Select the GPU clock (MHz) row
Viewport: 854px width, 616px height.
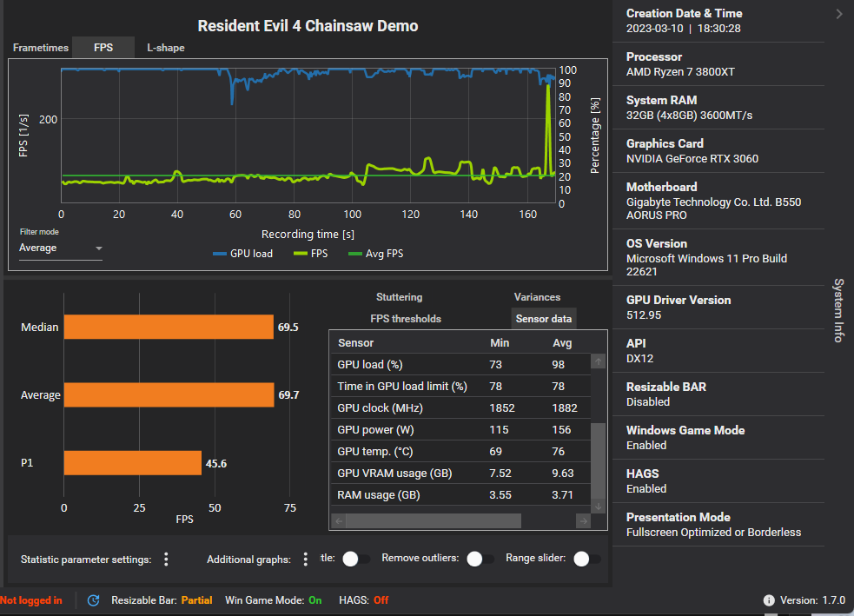[460, 408]
